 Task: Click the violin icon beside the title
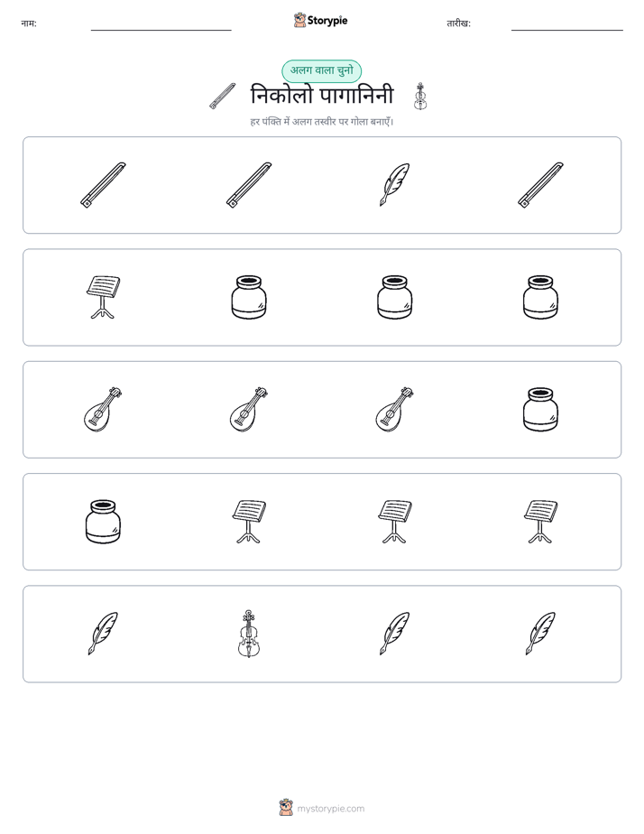(420, 97)
